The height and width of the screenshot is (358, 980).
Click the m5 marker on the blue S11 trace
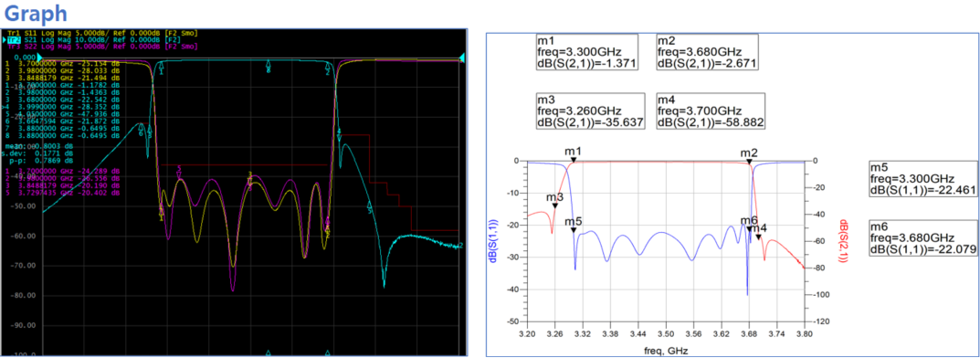pyautogui.click(x=574, y=230)
